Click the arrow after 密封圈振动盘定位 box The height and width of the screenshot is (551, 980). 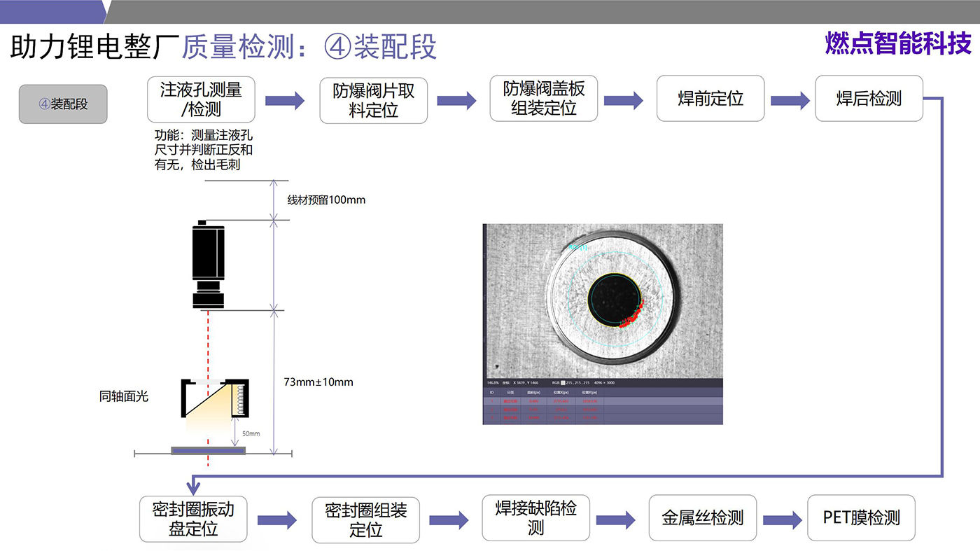pyautogui.click(x=277, y=520)
